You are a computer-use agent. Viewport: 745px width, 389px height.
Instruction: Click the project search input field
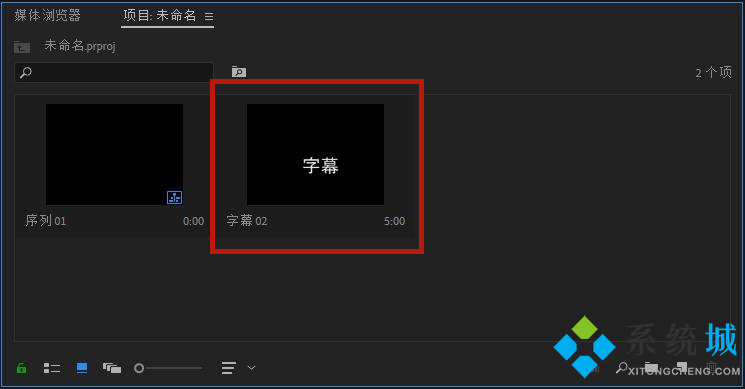[x=114, y=72]
